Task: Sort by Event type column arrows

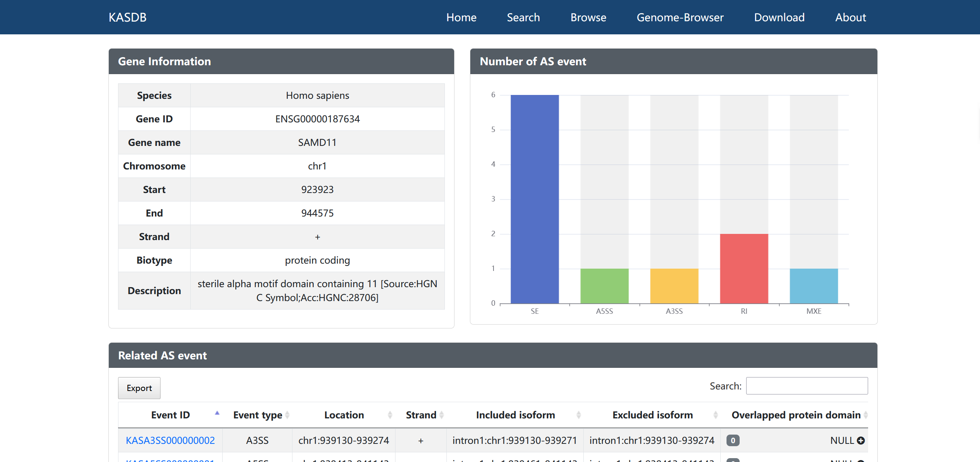Action: click(x=287, y=415)
